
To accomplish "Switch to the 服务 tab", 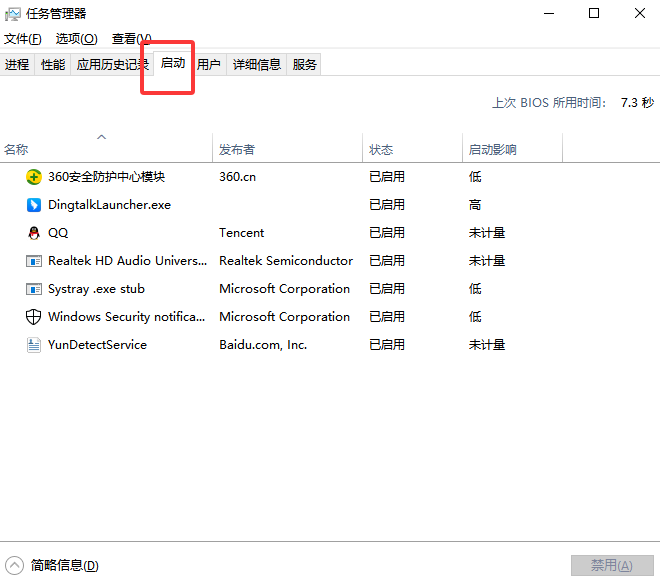I will click(x=305, y=65).
